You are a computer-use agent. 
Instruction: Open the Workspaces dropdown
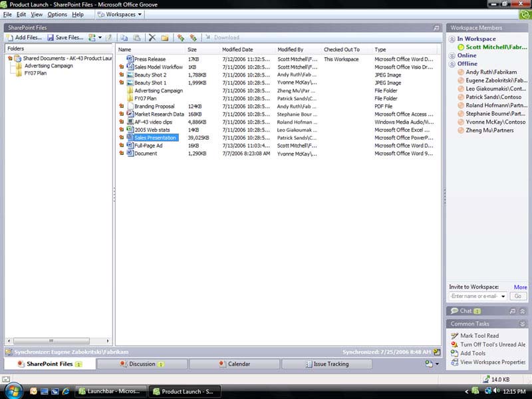coord(120,14)
